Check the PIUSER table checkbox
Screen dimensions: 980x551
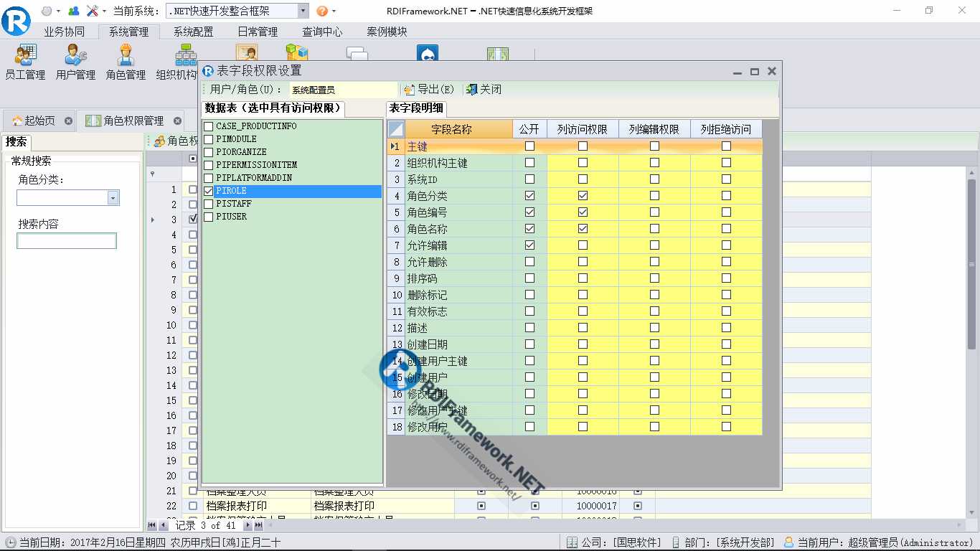[x=209, y=217]
